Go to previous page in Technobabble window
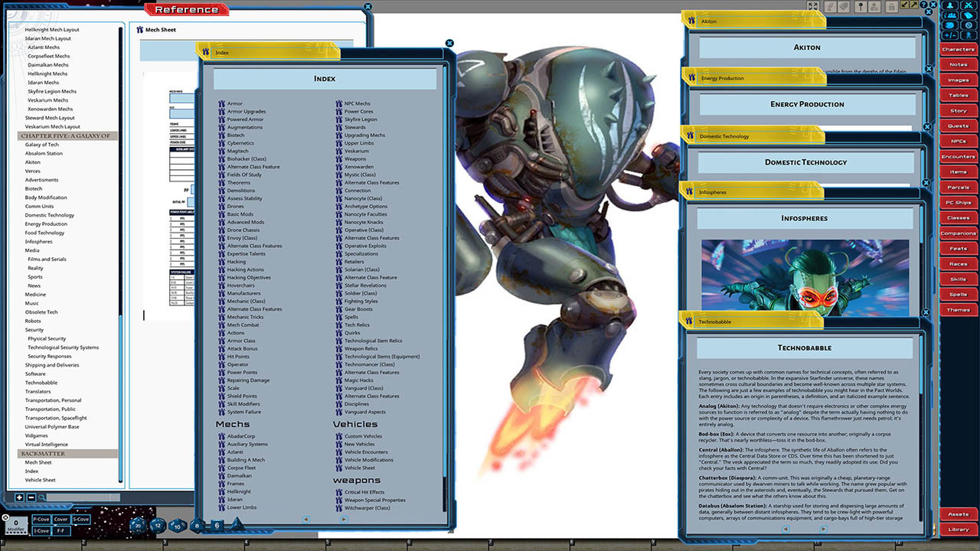This screenshot has width=980, height=551. pos(785,529)
